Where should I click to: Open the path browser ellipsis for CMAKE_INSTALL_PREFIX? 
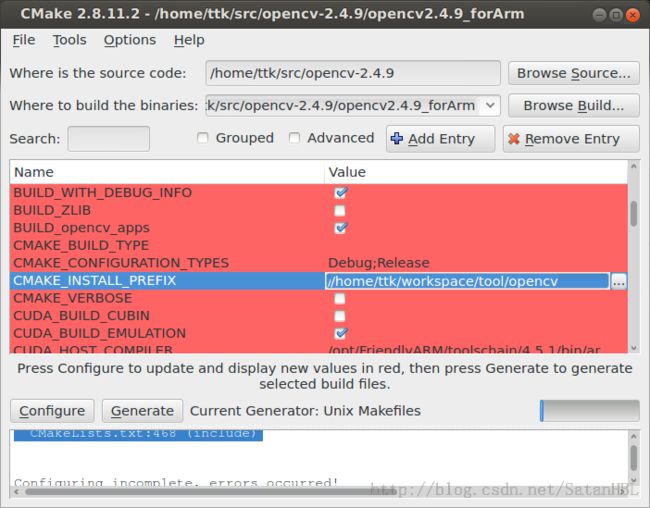click(618, 282)
